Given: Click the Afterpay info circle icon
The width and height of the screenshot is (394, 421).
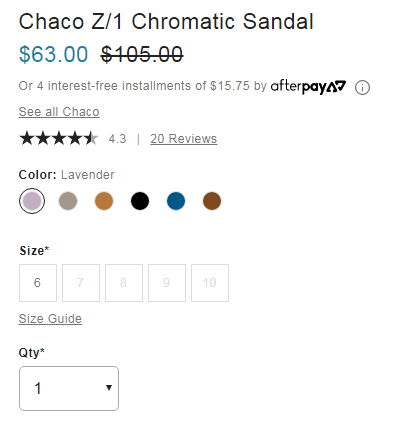Looking at the screenshot, I should tap(362, 88).
